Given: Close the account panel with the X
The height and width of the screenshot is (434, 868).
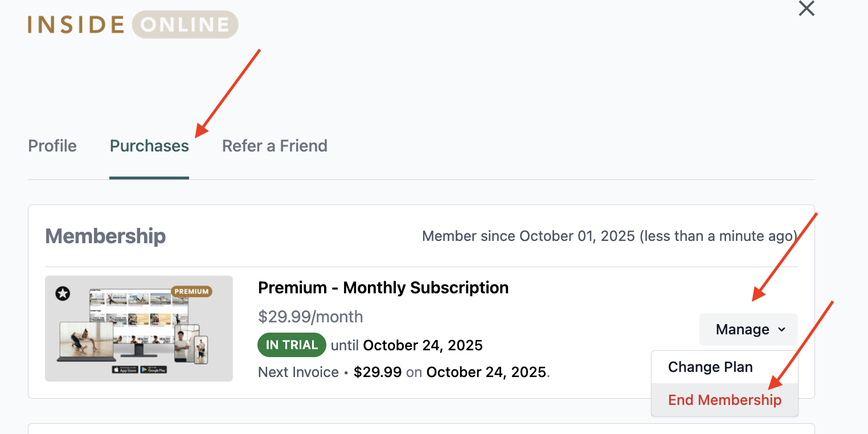Looking at the screenshot, I should (x=806, y=9).
